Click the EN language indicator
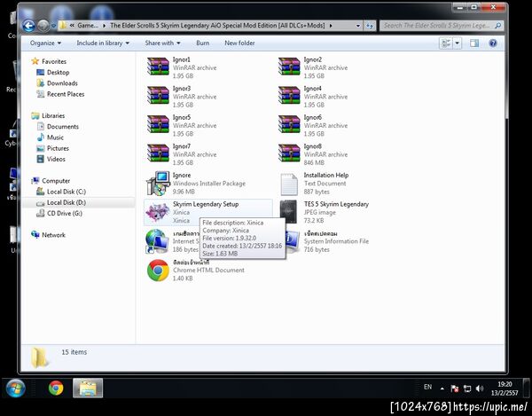The width and height of the screenshot is (532, 416). coord(428,387)
